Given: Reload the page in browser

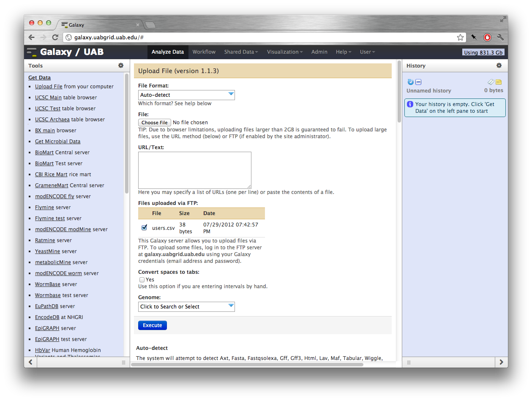Looking at the screenshot, I should 55,37.
